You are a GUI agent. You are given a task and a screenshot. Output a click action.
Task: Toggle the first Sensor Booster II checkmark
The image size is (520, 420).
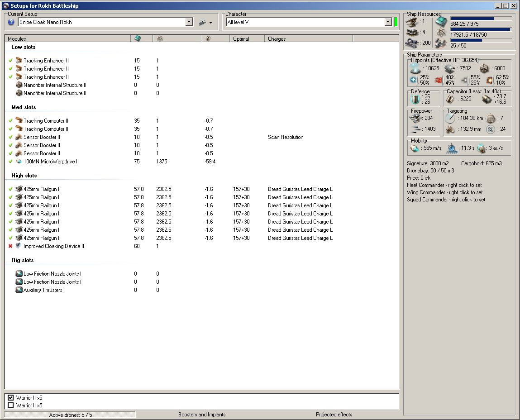pos(10,137)
